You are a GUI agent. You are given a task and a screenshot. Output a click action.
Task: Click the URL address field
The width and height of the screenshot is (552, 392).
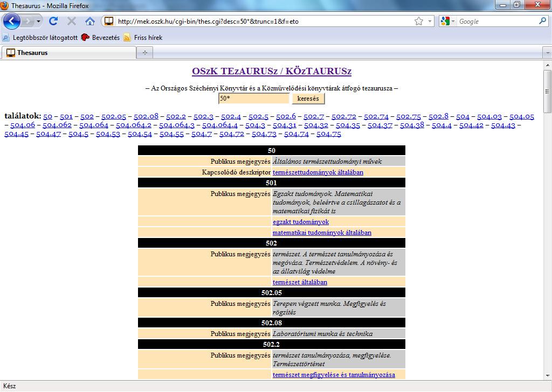pos(264,22)
